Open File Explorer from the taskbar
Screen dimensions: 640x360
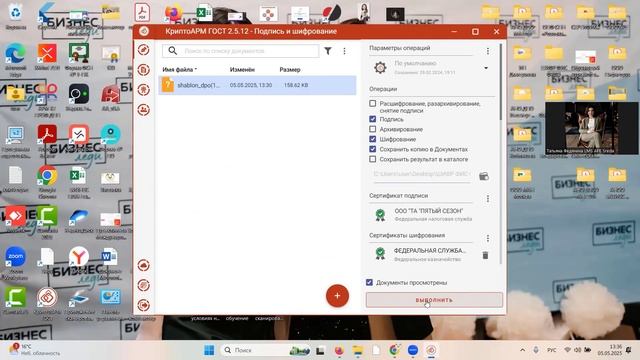point(358,350)
